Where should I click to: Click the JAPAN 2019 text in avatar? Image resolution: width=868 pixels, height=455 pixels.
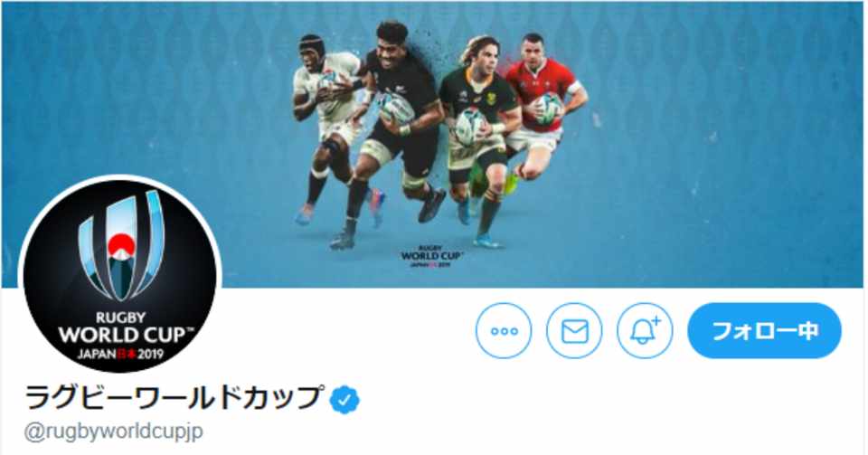[x=120, y=354]
